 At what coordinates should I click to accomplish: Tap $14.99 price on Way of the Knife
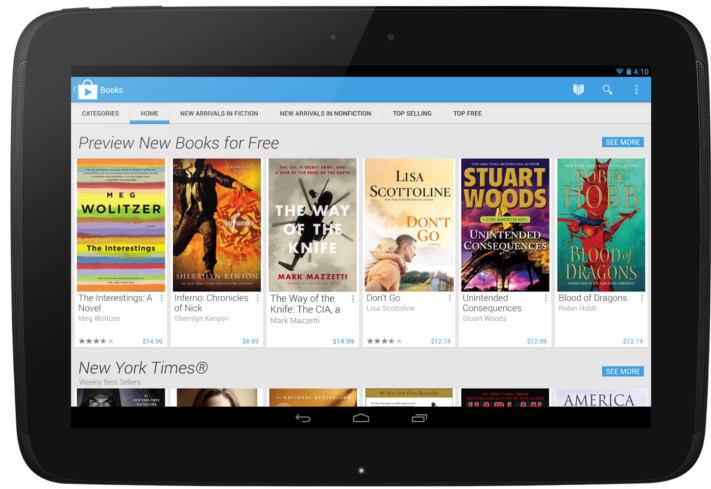click(343, 341)
